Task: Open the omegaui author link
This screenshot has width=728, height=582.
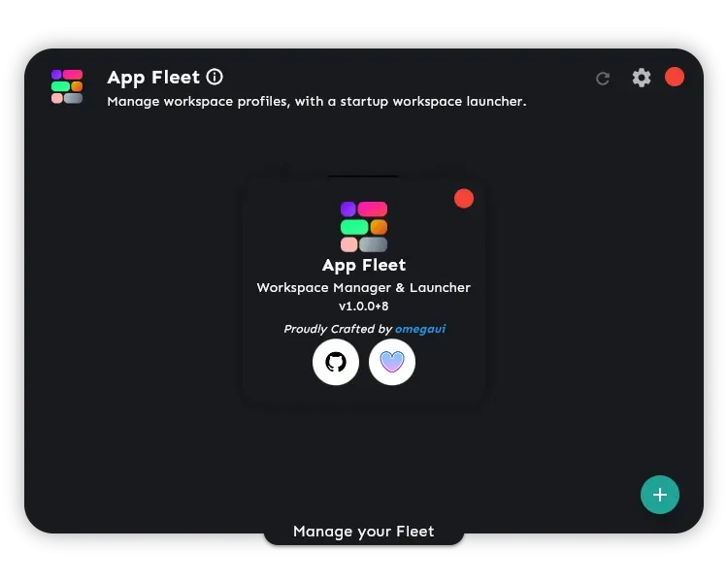Action: click(420, 329)
